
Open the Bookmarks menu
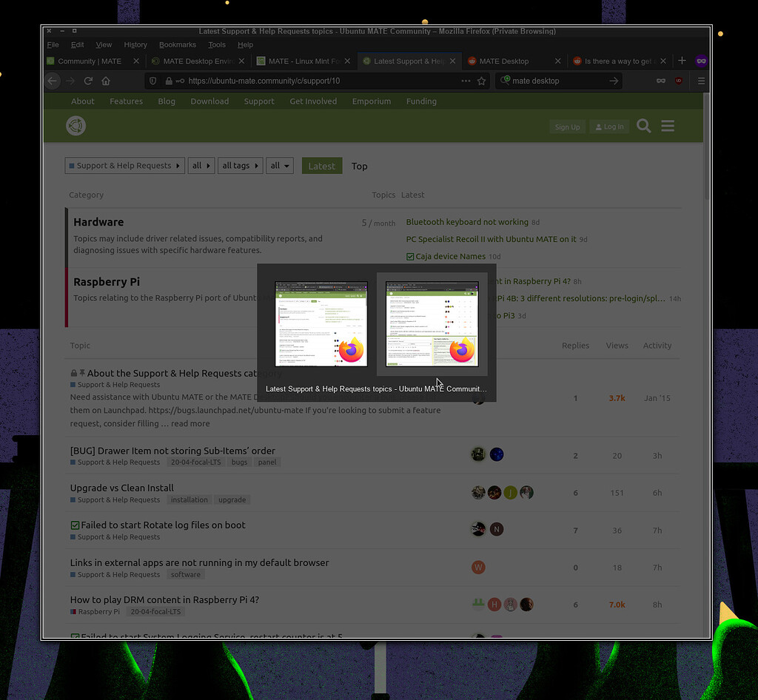[177, 45]
